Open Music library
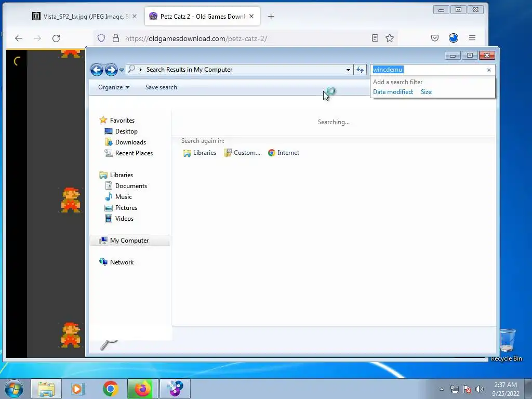 point(123,197)
